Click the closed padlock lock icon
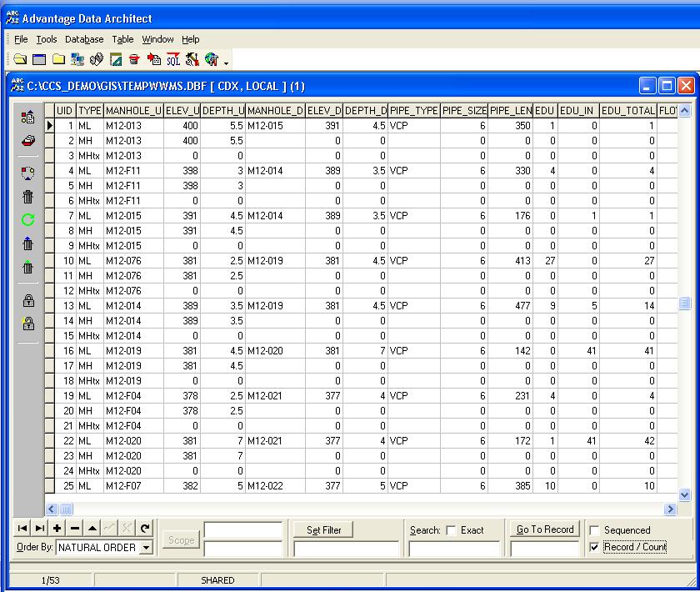Viewport: 700px width, 592px height. coord(28,301)
